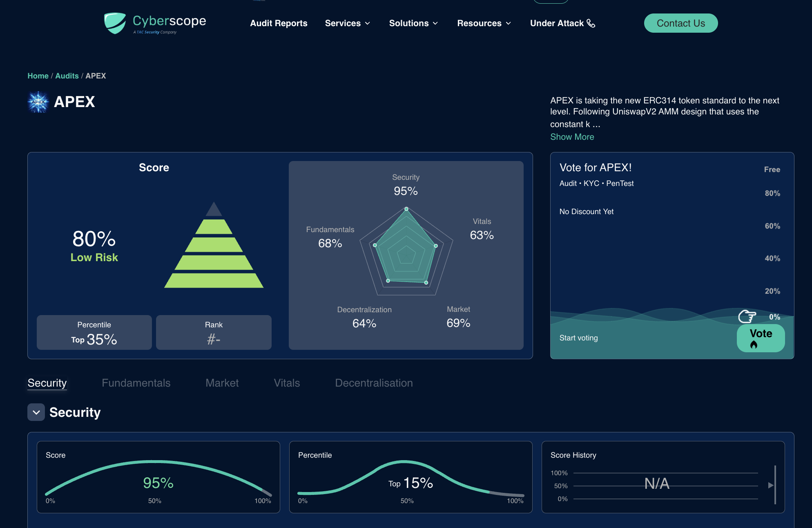
Task: Click the APEX token logo icon
Action: 38,102
